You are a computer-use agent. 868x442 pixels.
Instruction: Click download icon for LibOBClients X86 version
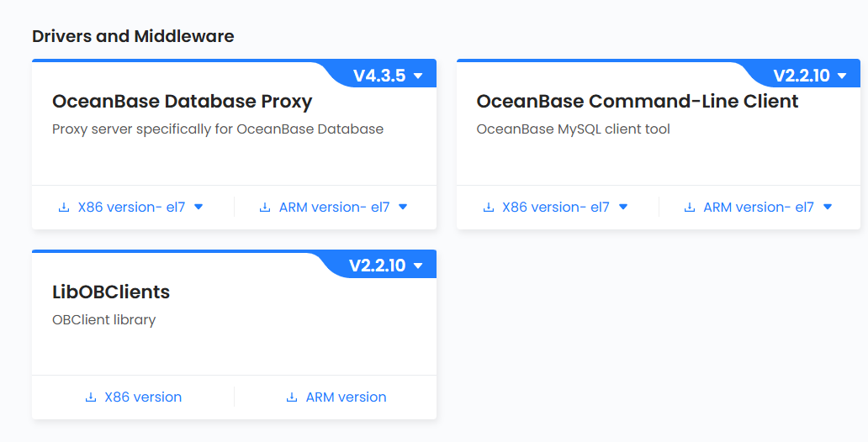91,397
